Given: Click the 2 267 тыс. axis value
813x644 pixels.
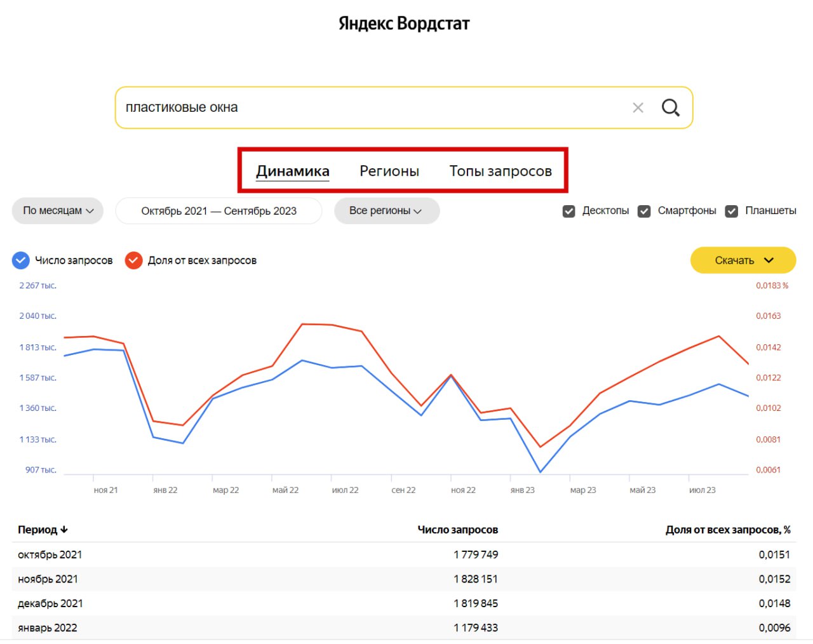Looking at the screenshot, I should tap(38, 286).
